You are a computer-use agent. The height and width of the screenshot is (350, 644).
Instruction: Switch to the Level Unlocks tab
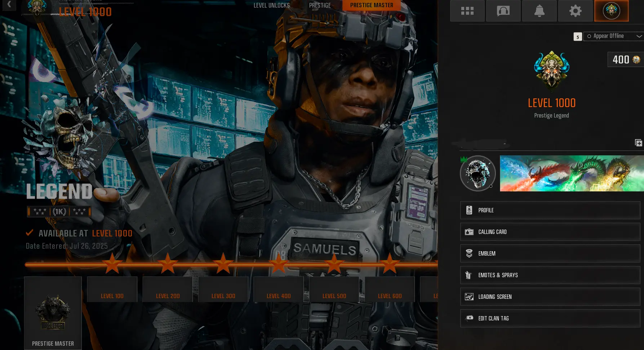coord(271,5)
